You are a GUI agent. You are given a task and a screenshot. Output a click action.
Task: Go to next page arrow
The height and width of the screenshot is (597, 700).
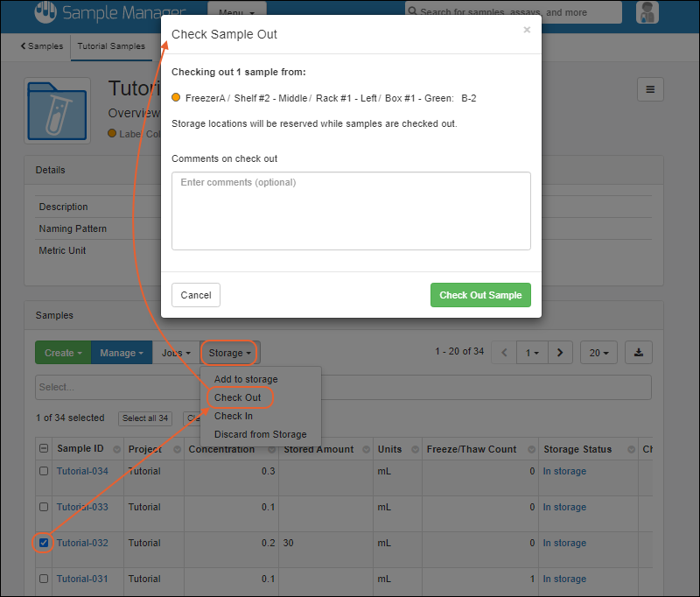pos(560,353)
